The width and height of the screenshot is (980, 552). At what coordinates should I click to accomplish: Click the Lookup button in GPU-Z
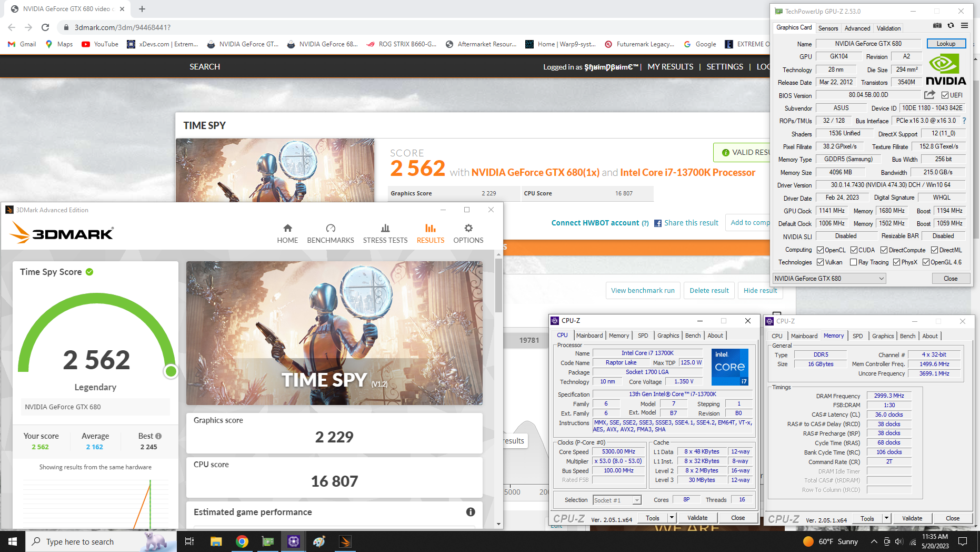coord(946,44)
